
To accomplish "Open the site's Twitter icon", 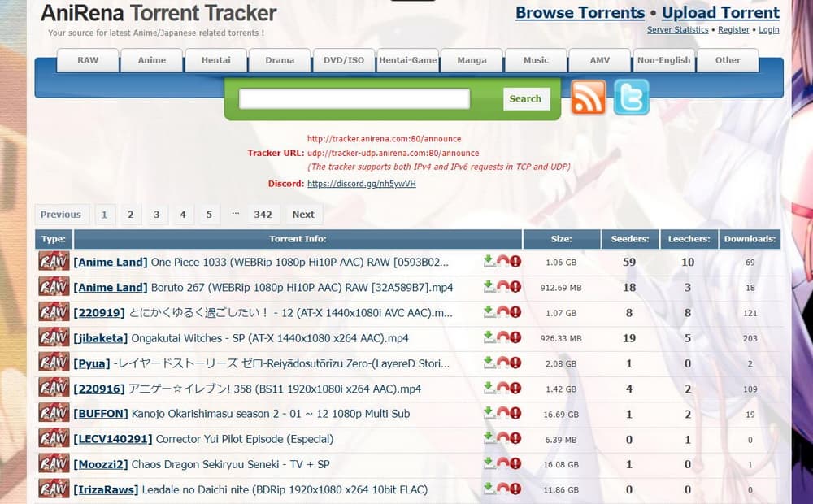I will pos(633,98).
